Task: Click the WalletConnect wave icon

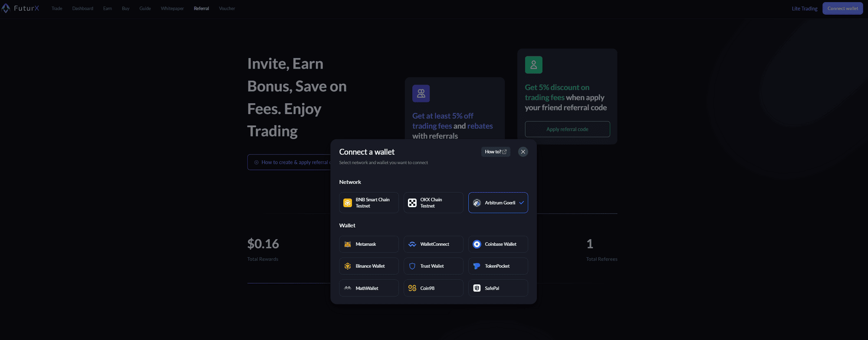Action: [412, 244]
